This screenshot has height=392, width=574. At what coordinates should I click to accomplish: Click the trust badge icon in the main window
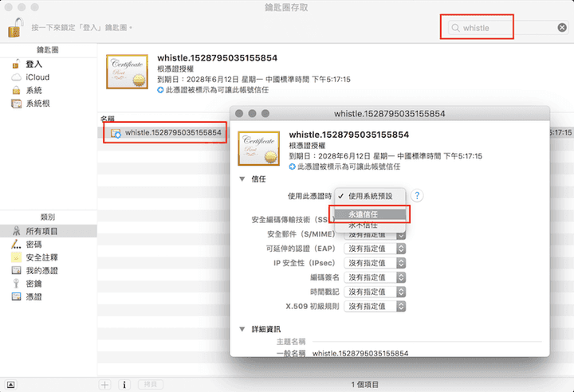click(x=160, y=90)
